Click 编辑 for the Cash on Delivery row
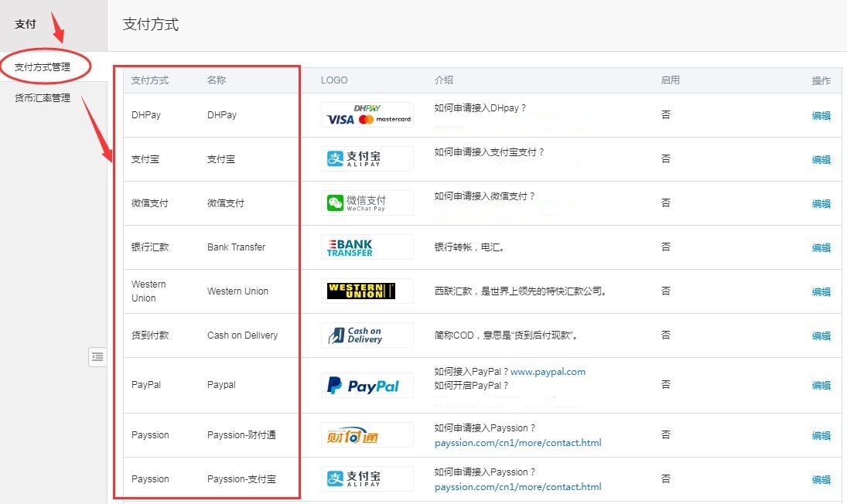 [x=821, y=336]
